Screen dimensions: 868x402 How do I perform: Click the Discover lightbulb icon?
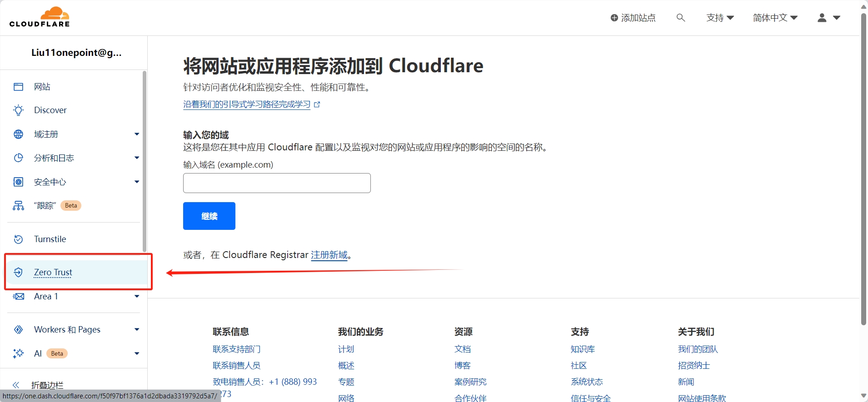pos(18,110)
